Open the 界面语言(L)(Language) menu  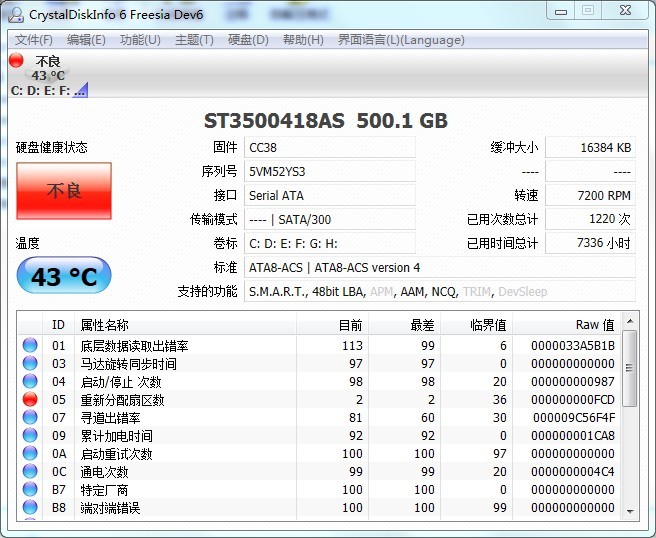pos(401,40)
